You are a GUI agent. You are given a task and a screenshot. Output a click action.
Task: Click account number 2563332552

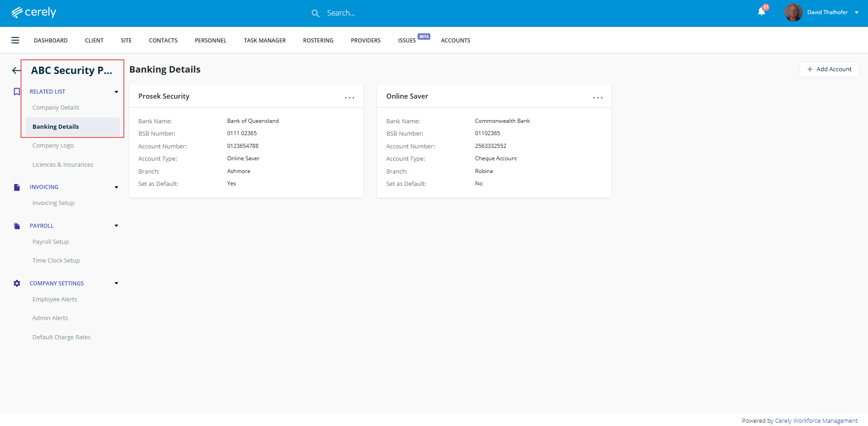491,146
